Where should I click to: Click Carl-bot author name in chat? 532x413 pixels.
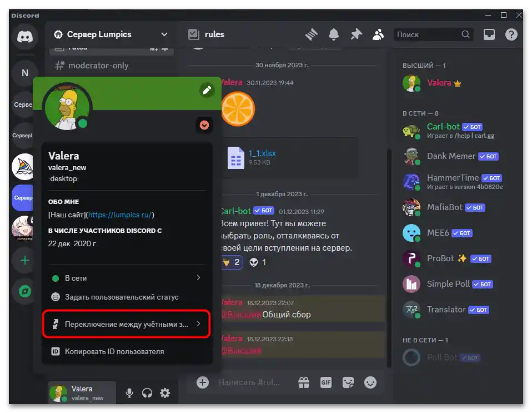pos(236,211)
